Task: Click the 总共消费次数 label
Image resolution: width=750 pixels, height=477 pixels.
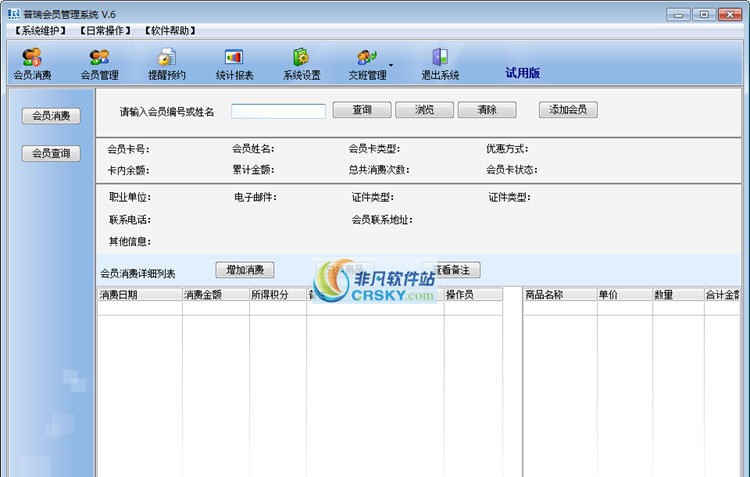Action: point(379,170)
